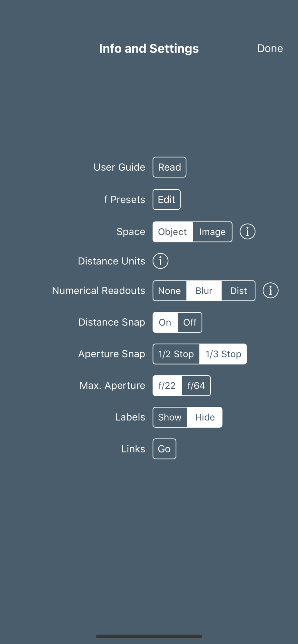Viewport: 298px width, 644px height.
Task: Edit the f Presets
Action: pos(166,199)
